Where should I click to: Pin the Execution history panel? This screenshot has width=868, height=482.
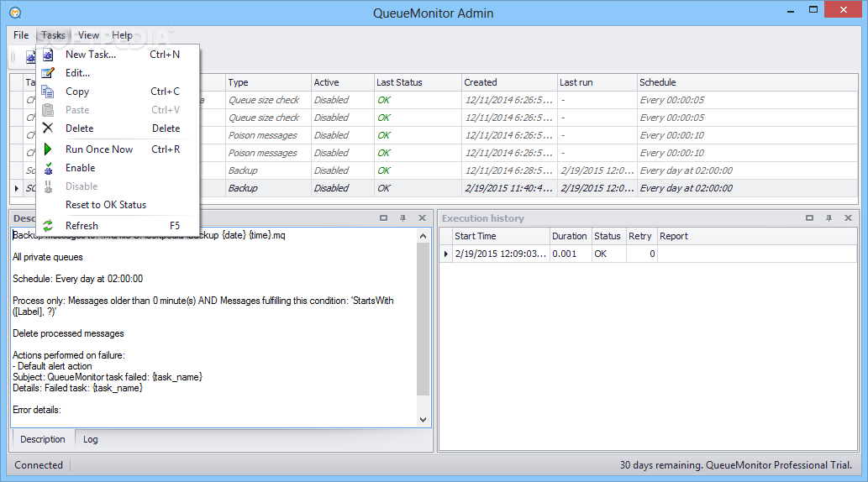point(829,218)
